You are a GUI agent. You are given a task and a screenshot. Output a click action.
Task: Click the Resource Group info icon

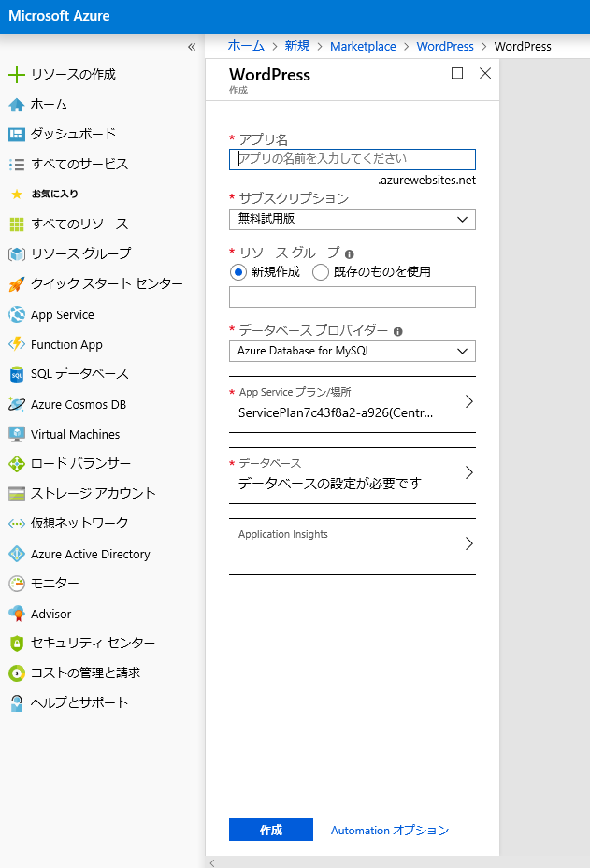350,254
